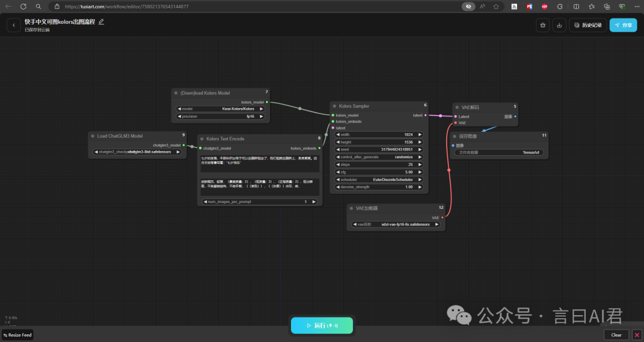Screen dimensions: 644x342
Task: Click the 已保存到云端 saved status text
Action: 37,30
